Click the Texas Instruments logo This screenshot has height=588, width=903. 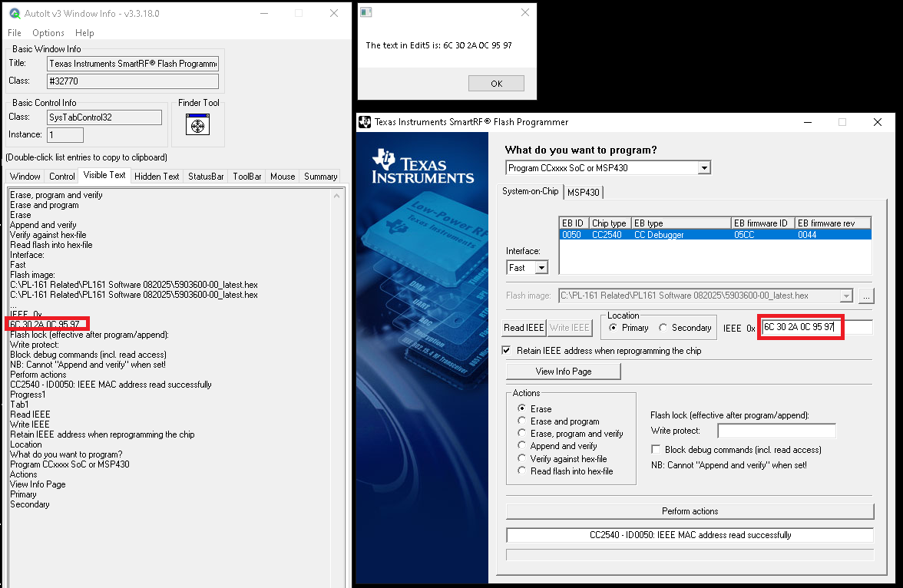pos(422,167)
